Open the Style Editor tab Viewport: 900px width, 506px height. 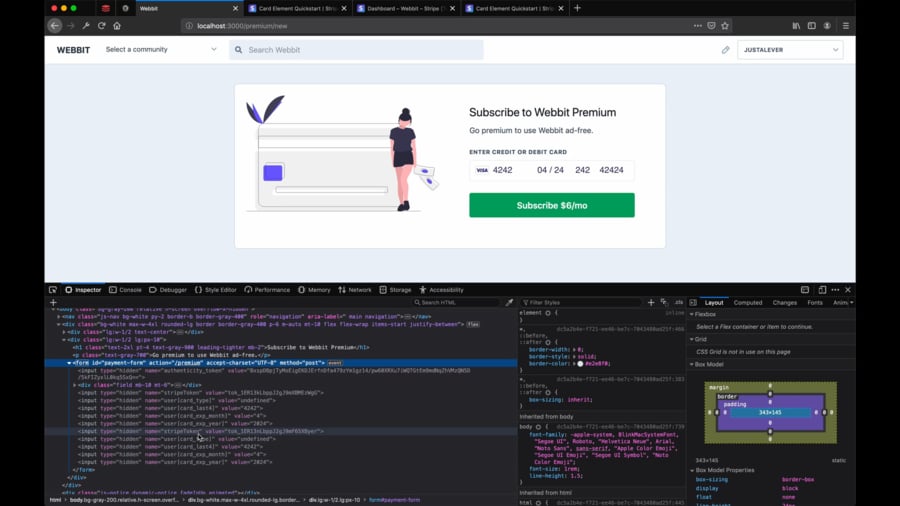(x=216, y=290)
